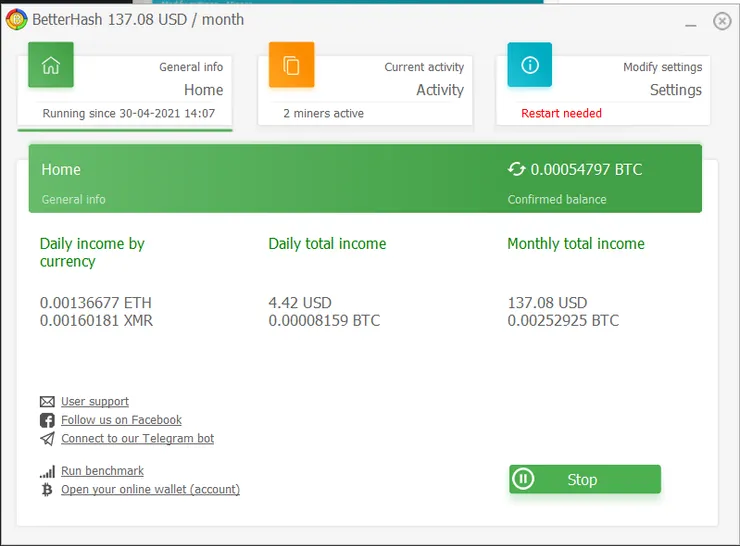Click the 137.08 USD monthly income
This screenshot has width=740, height=546.
547,302
